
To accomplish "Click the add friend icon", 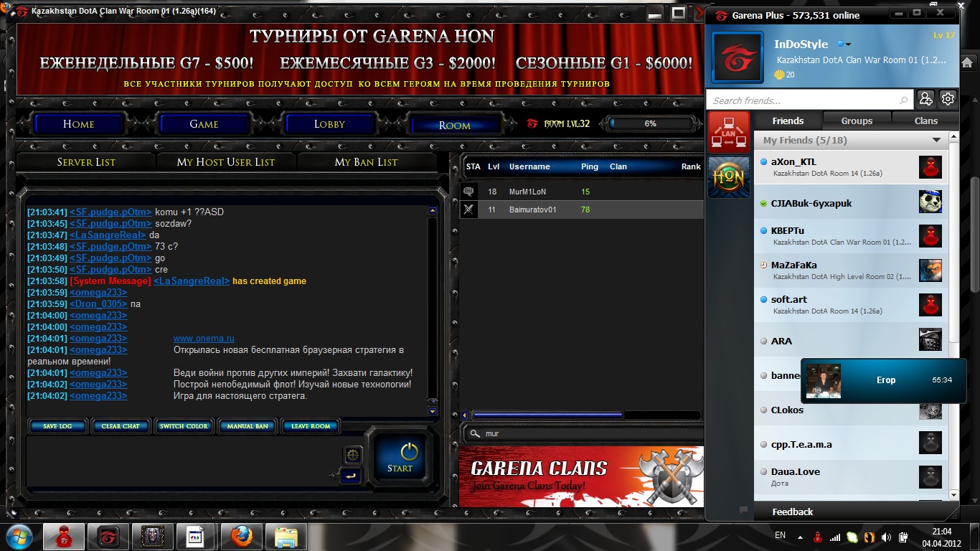I will pos(926,99).
